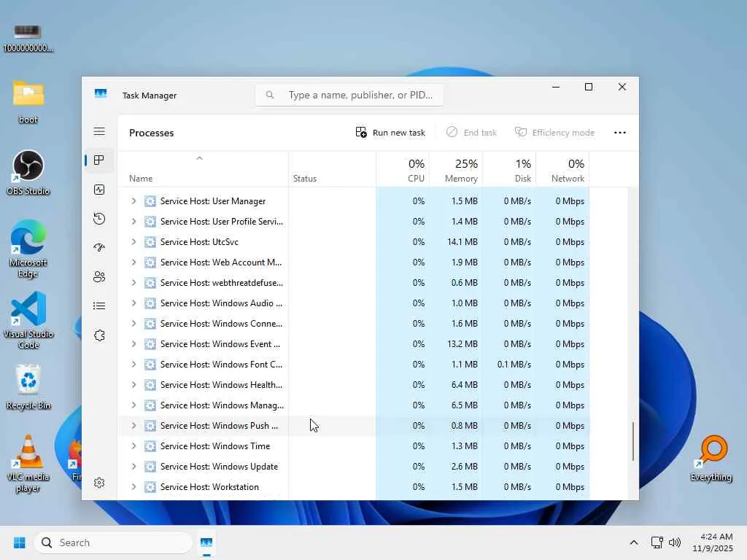
Task: Focus the Task Manager search field
Action: (349, 95)
